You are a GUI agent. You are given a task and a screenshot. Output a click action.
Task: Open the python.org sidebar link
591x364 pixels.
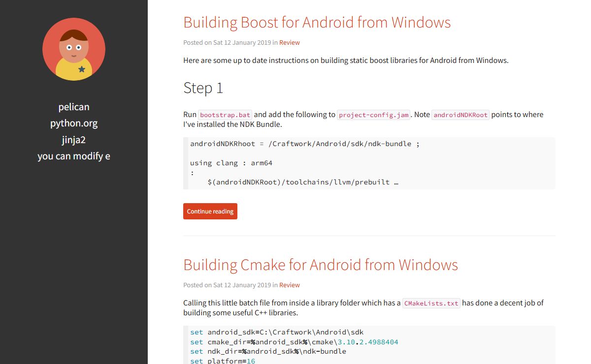(x=74, y=123)
